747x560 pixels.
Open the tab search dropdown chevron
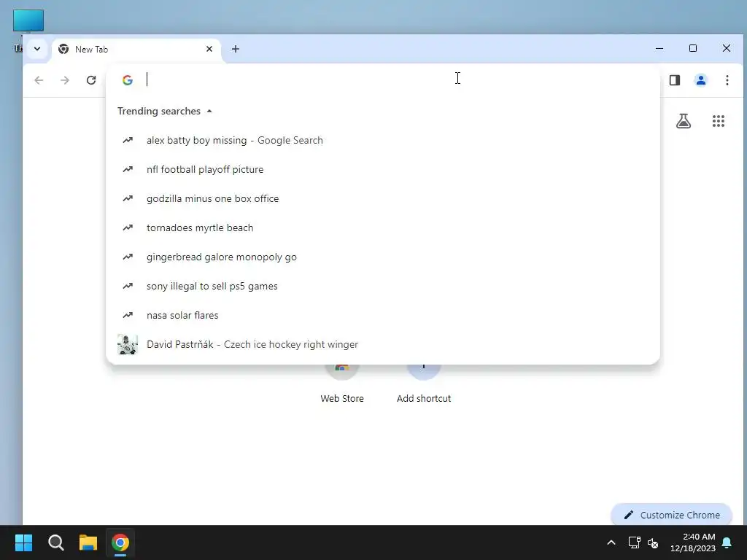tap(37, 49)
